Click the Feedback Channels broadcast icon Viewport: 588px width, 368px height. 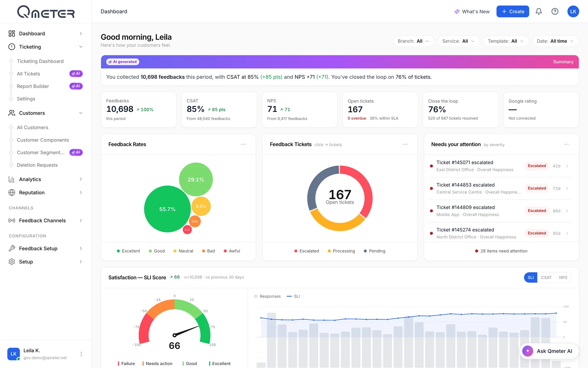(x=12, y=220)
